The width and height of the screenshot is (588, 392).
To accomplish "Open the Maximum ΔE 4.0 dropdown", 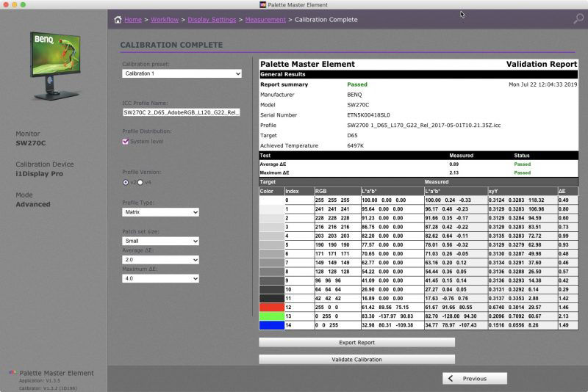I will click(160, 278).
